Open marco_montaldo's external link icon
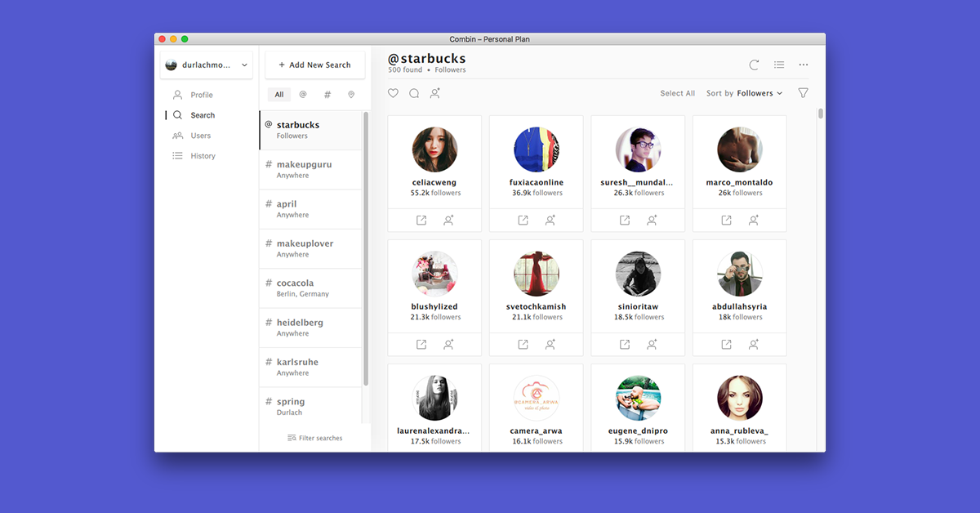Image resolution: width=980 pixels, height=513 pixels. pyautogui.click(x=726, y=220)
